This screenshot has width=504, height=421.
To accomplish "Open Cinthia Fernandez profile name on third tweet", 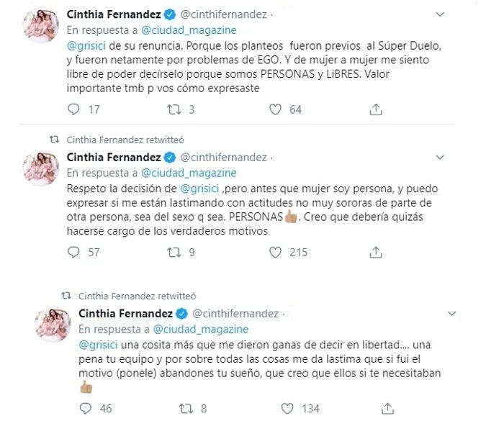I will point(125,314).
